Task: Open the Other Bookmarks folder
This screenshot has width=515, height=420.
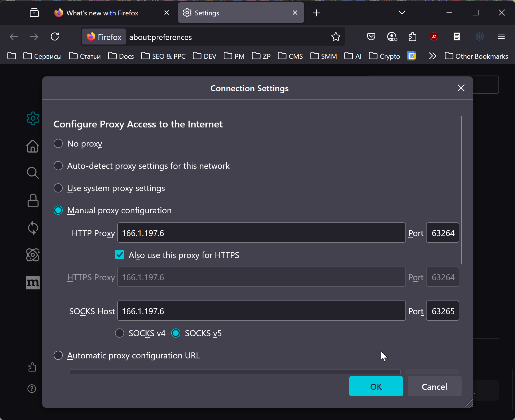Action: pyautogui.click(x=476, y=56)
